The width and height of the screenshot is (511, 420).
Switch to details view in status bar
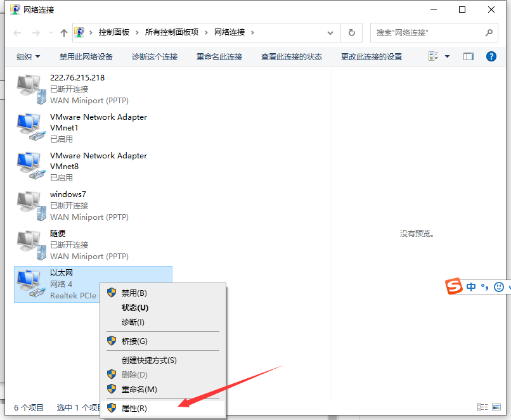[x=482, y=407]
